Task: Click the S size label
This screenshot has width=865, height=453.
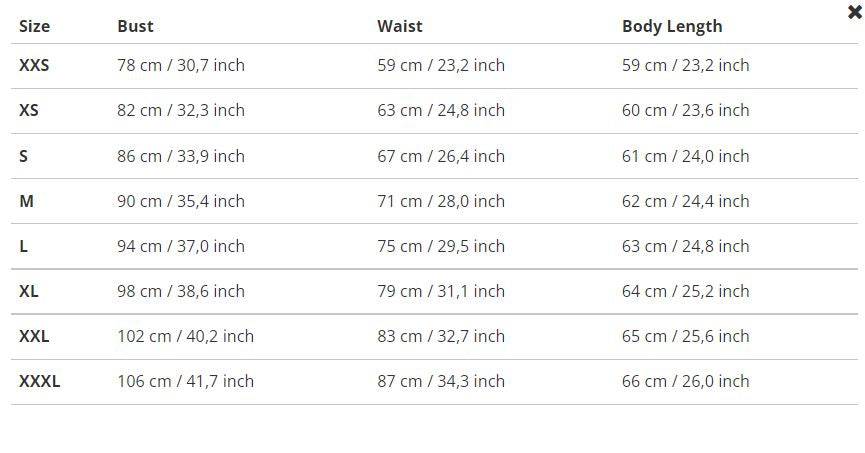Action: click(x=24, y=156)
